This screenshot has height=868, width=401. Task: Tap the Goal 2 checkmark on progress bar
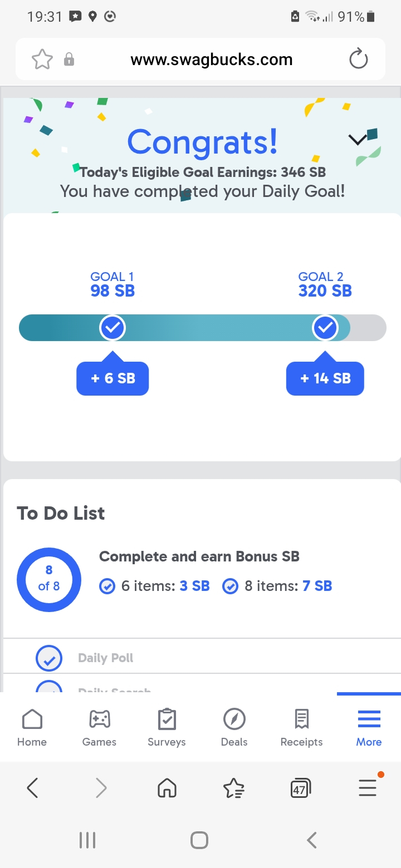click(x=325, y=328)
